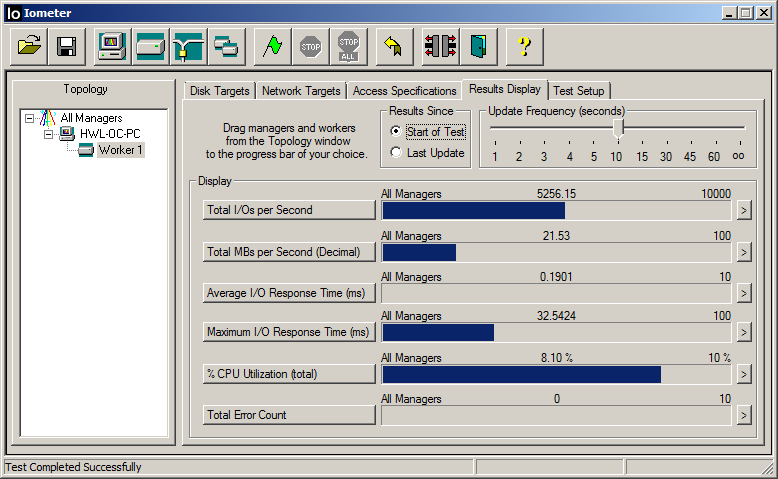Click the 60 mark on frequency scale
This screenshot has height=479, width=778.
(713, 157)
